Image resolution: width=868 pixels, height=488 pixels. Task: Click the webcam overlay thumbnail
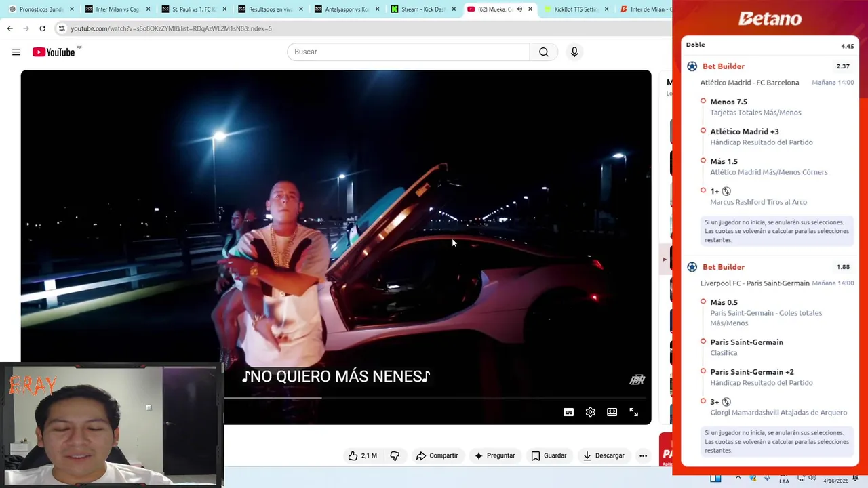coord(112,426)
